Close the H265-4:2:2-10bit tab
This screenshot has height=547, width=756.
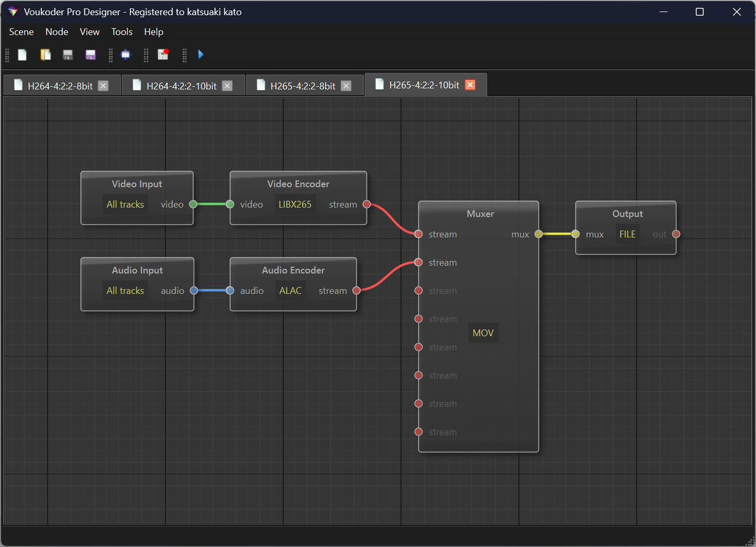470,85
